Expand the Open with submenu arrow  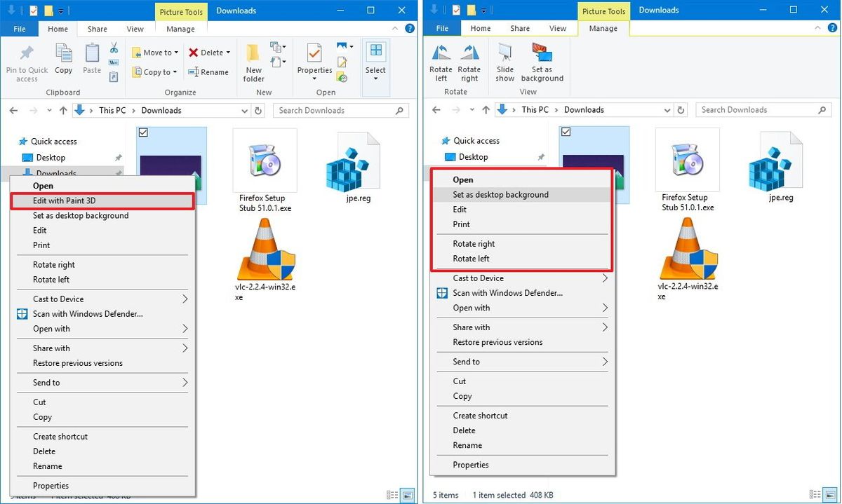click(x=185, y=329)
